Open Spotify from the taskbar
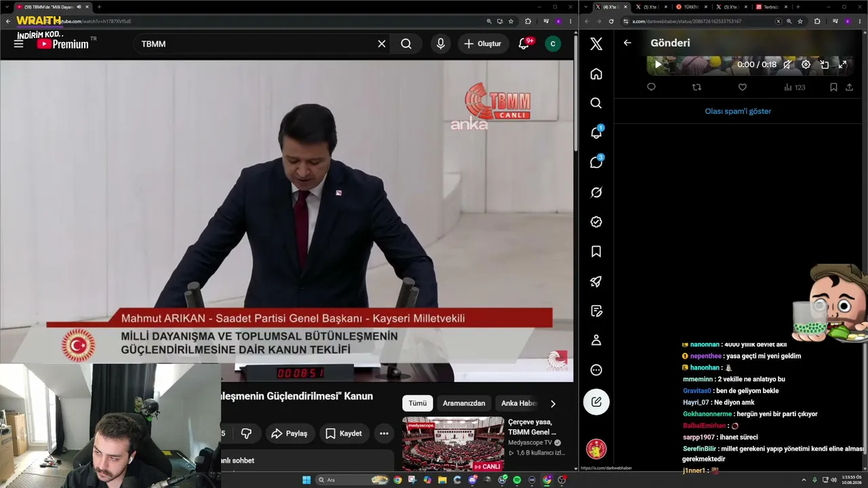Screen dimensions: 868x488 [x=517, y=480]
